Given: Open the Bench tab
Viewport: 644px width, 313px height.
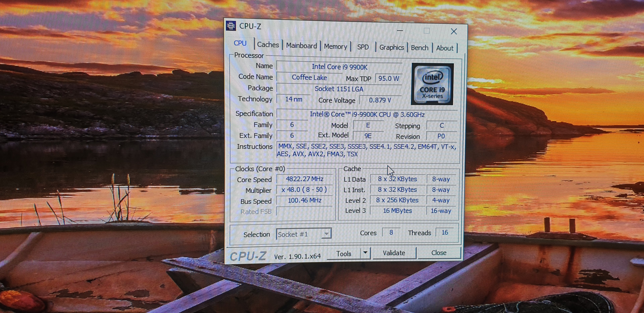Looking at the screenshot, I should tap(419, 48).
